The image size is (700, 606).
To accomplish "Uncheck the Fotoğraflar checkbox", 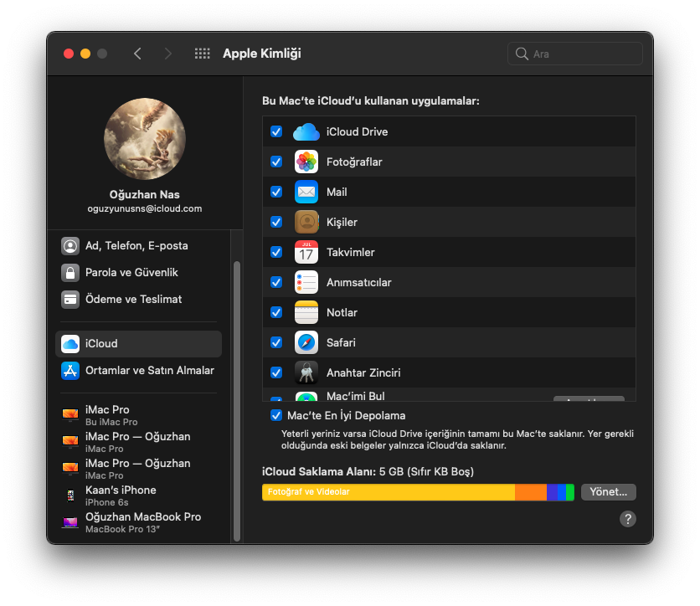I will (276, 162).
